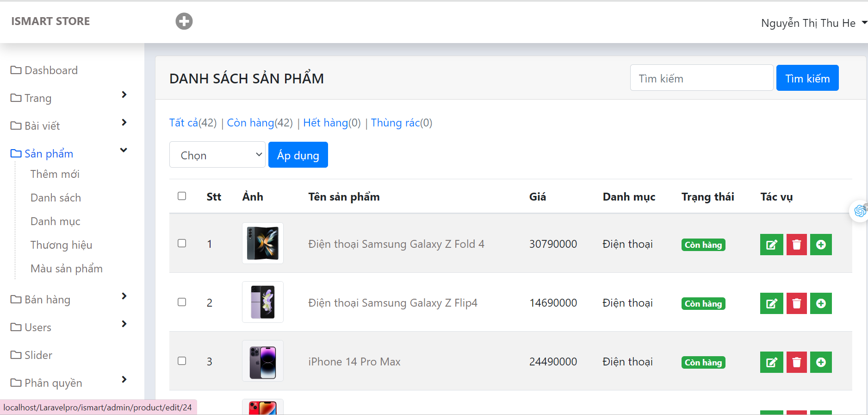This screenshot has width=868, height=415.
Task: Check the select-all checkbox in the table header
Action: pos(182,196)
